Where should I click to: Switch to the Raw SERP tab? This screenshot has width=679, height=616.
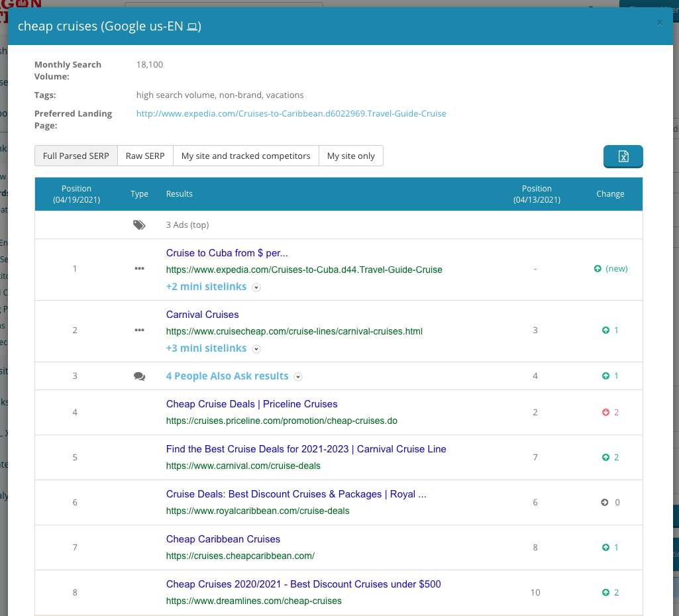click(145, 156)
